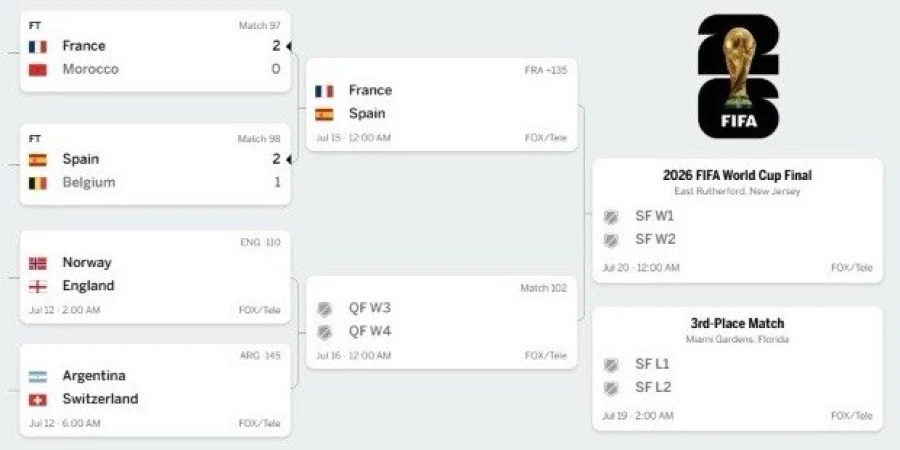Click the Match 102 label
The image size is (900, 450).
(544, 288)
